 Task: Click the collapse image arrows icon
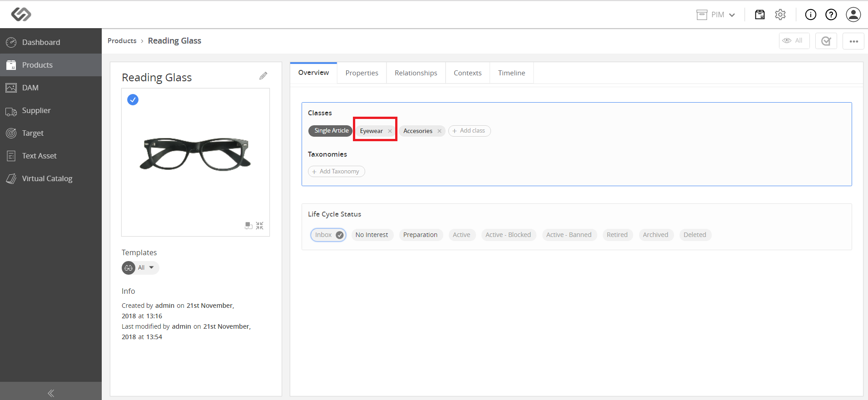[x=259, y=226]
